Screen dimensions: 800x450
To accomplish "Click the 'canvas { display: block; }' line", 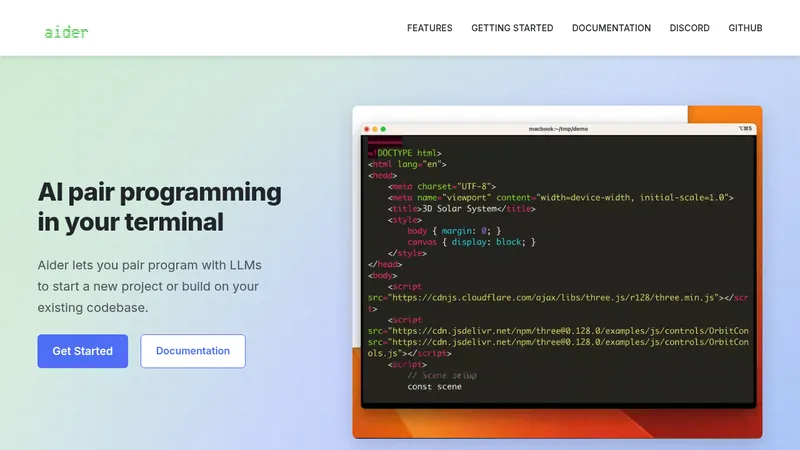I will [471, 242].
